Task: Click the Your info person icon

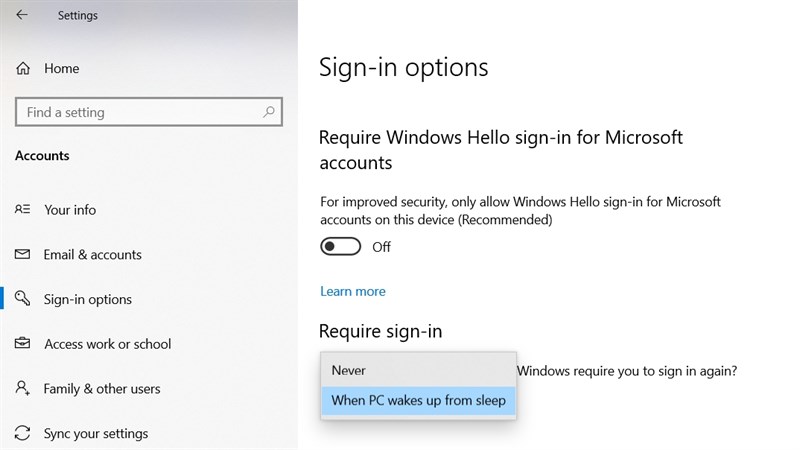Action: pos(23,210)
